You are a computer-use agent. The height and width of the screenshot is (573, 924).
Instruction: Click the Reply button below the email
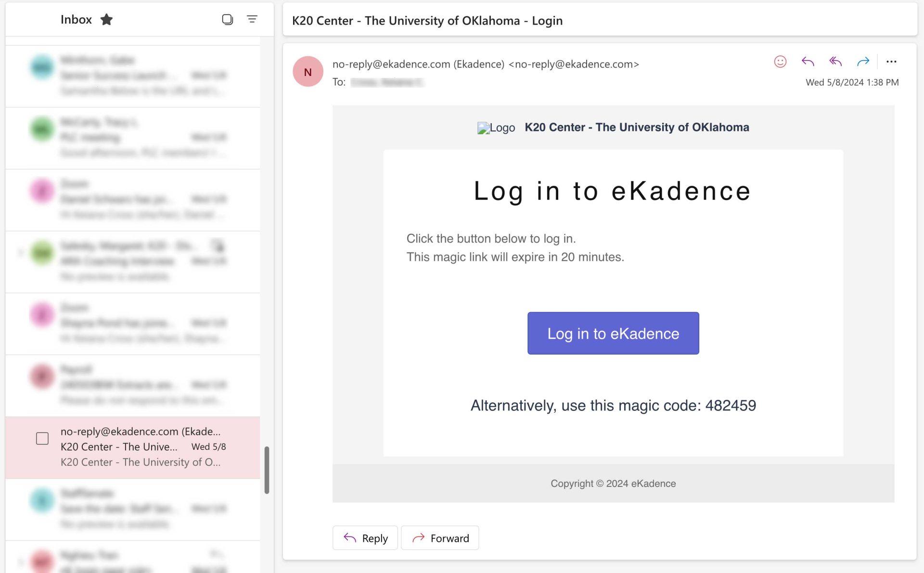click(365, 538)
